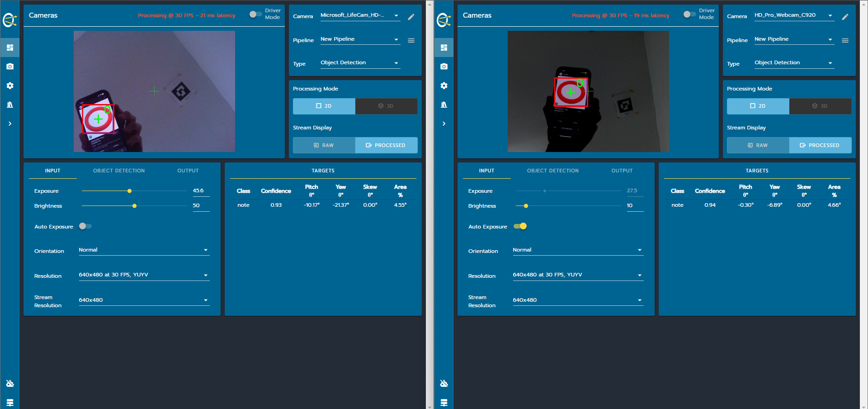Click the Brightness value field showing 50
The height and width of the screenshot is (409, 868).
(x=201, y=206)
